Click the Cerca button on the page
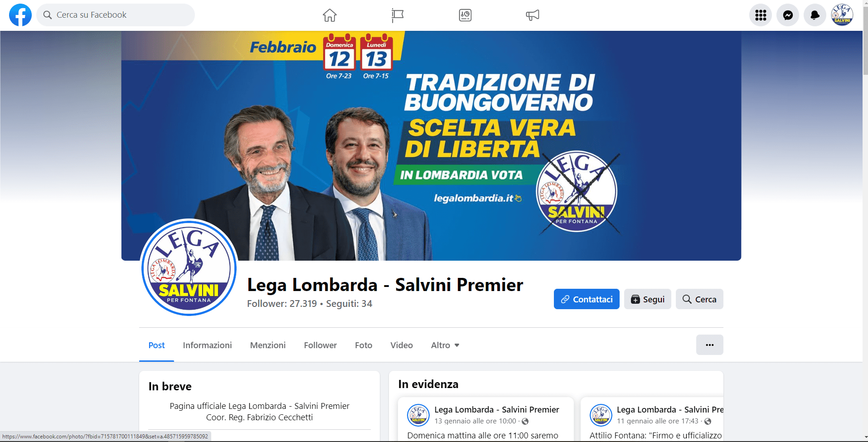Viewport: 868px width, 442px height. [699, 299]
